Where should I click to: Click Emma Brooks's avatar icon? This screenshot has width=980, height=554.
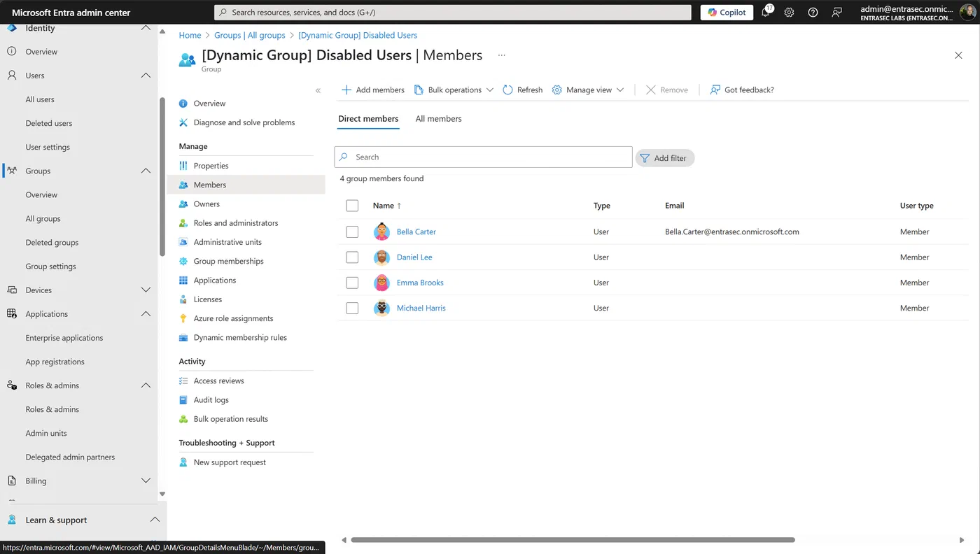381,283
